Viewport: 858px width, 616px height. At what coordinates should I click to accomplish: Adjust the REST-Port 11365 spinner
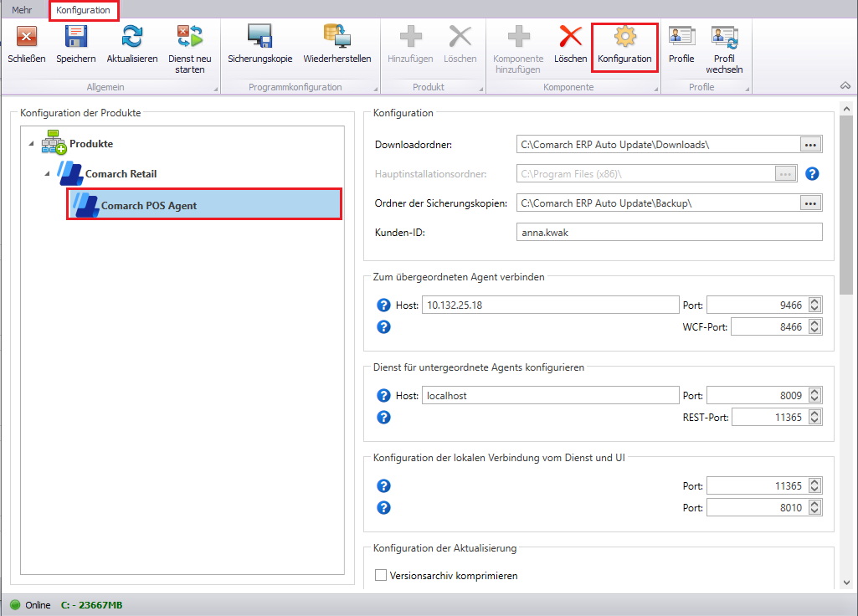point(814,418)
